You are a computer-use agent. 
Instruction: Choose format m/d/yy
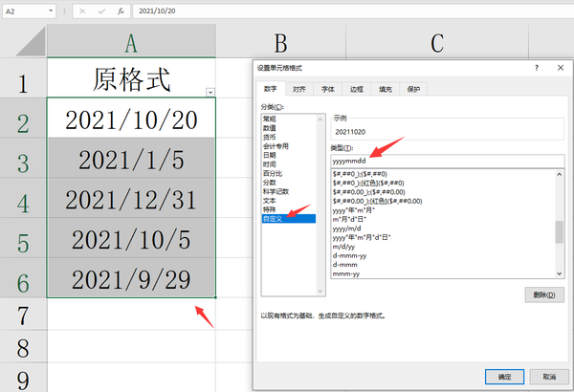(443, 247)
